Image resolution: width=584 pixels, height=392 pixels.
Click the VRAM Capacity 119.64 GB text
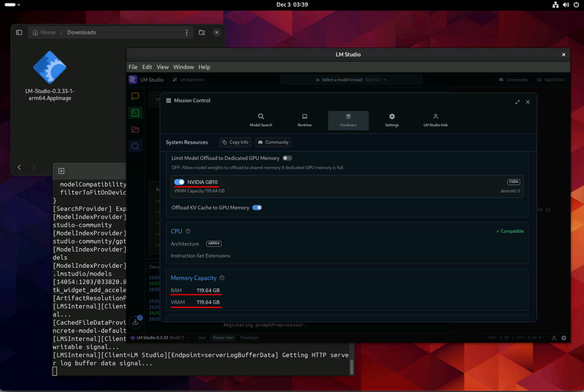199,191
